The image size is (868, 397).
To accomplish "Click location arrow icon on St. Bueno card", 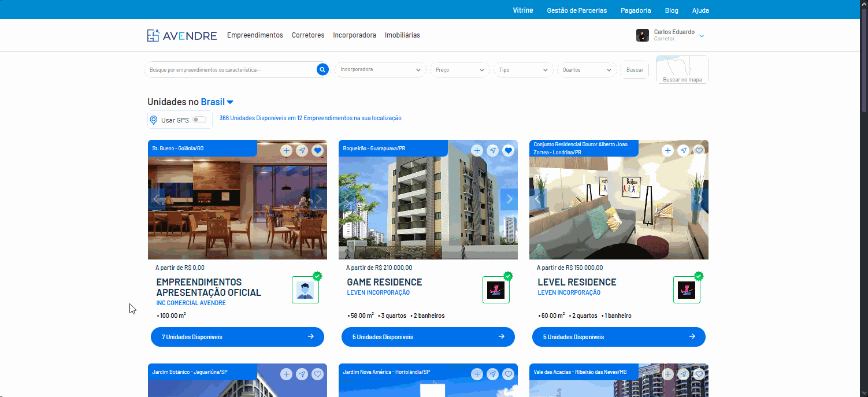I will (x=302, y=150).
